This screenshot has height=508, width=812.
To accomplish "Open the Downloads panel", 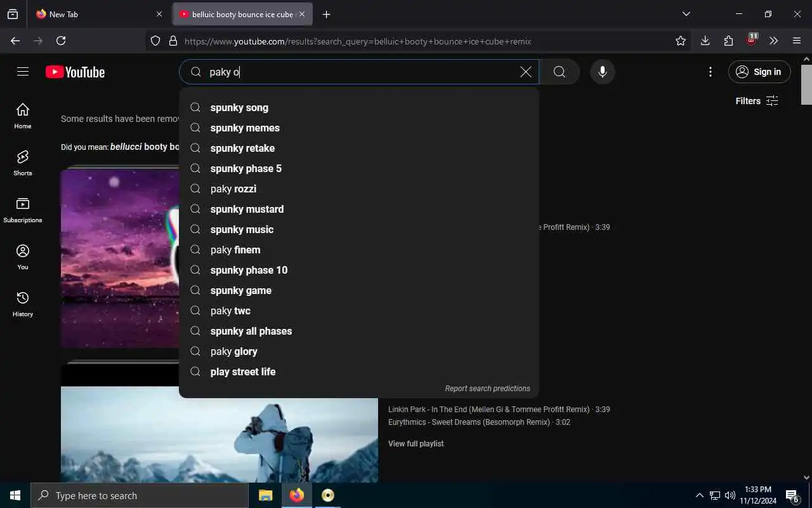I will [705, 41].
